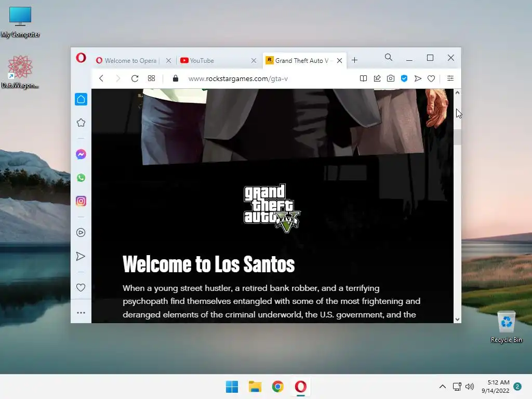The width and height of the screenshot is (532, 399).
Task: Open the pinboards edit icon
Action: (x=377, y=78)
